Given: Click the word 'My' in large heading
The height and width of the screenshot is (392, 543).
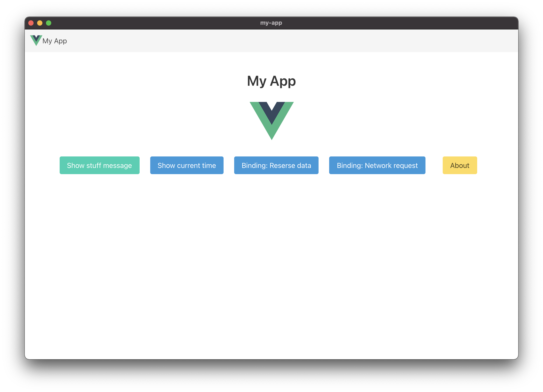Looking at the screenshot, I should (257, 81).
